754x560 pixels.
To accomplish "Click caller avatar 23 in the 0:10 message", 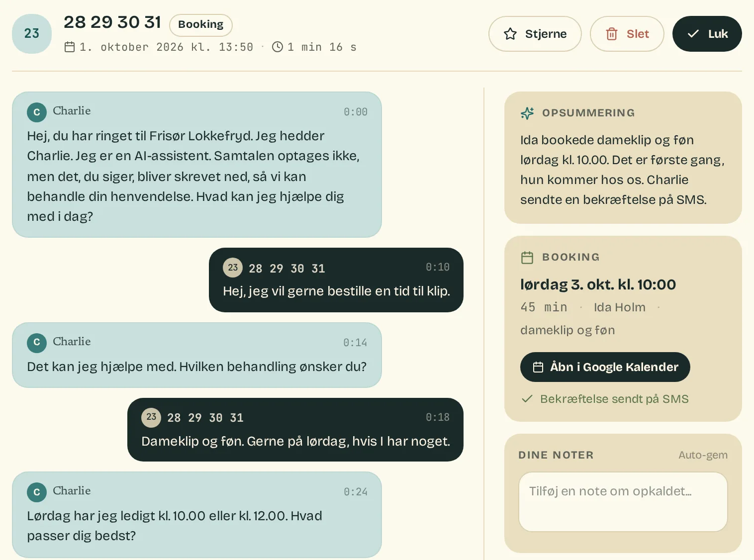I will [x=233, y=268].
